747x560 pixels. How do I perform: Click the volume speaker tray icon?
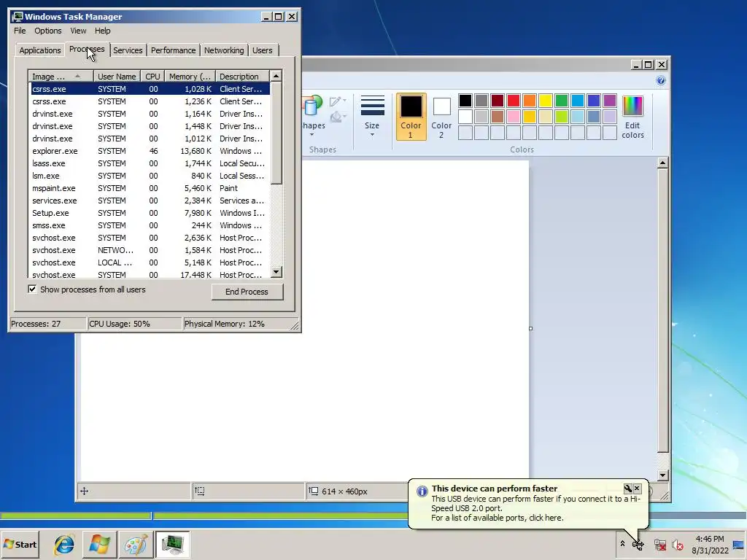[x=678, y=544]
